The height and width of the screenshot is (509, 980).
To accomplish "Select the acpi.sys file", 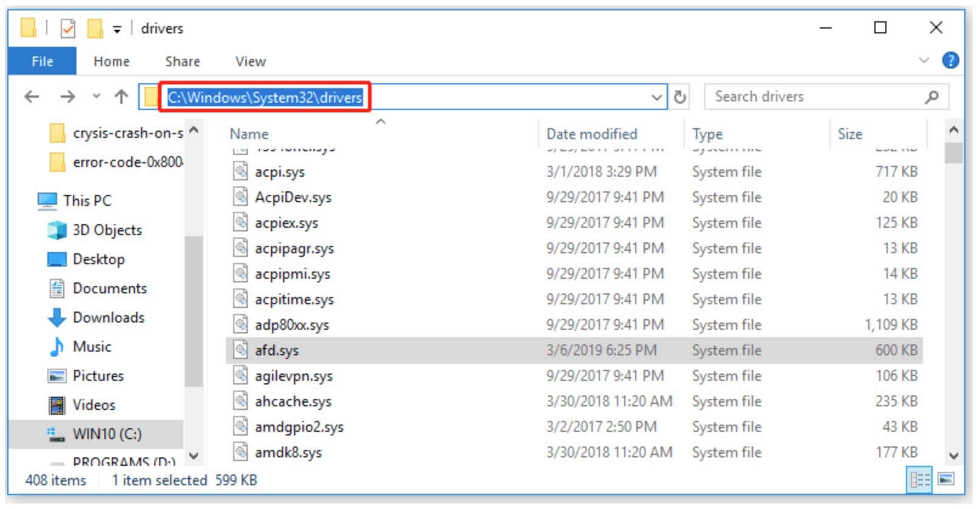I will (x=279, y=173).
